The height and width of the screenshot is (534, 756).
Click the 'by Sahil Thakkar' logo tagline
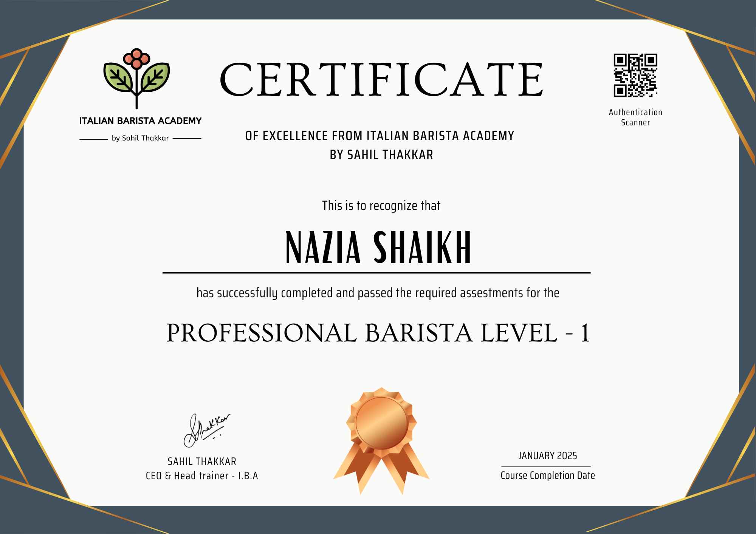click(140, 138)
